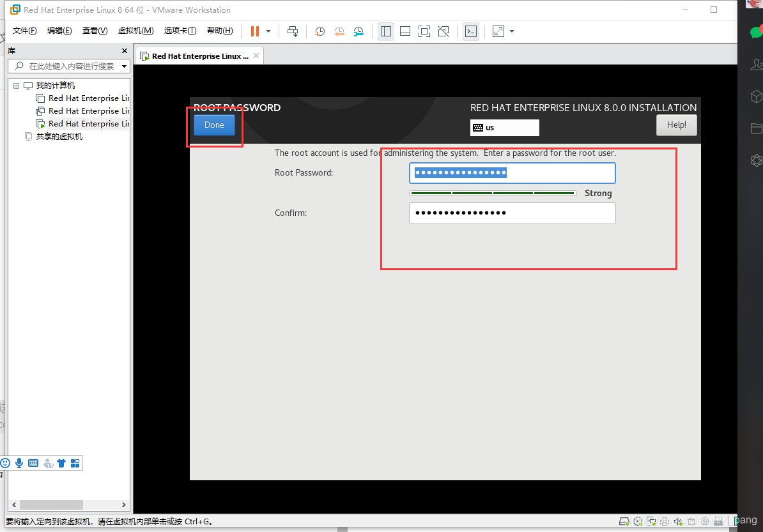Open the stretch display dropdown arrow

511,31
